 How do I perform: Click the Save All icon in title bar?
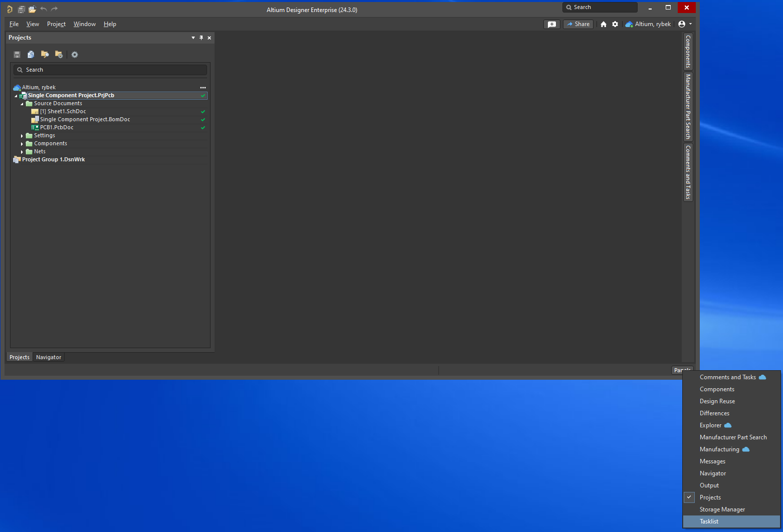[x=22, y=9]
